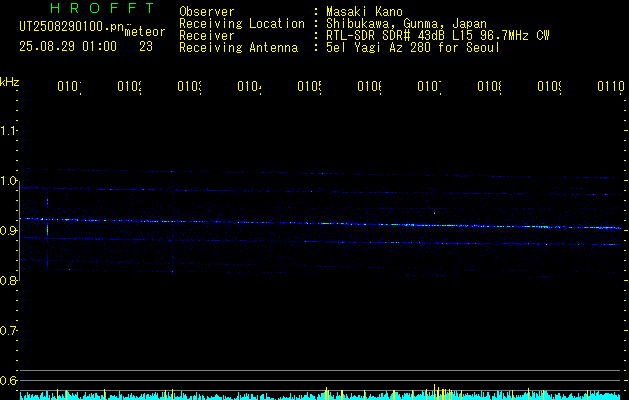Viewport: 629px width, 400px height.
Task: Click Shibukawa, Gunma, Japan text
Action: (x=406, y=24)
